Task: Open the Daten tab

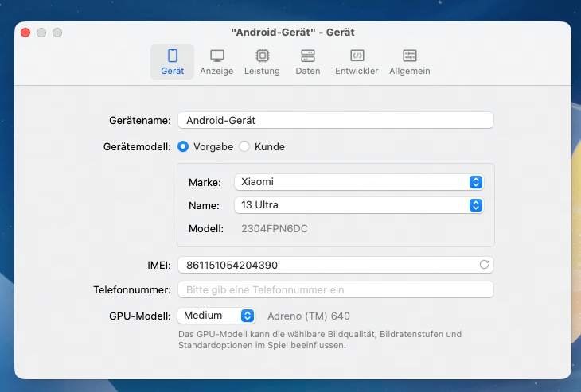Action: [307, 62]
